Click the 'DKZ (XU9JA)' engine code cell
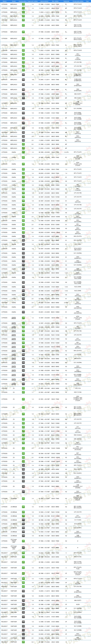The width and height of the screenshot is (91, 644). 78,435
